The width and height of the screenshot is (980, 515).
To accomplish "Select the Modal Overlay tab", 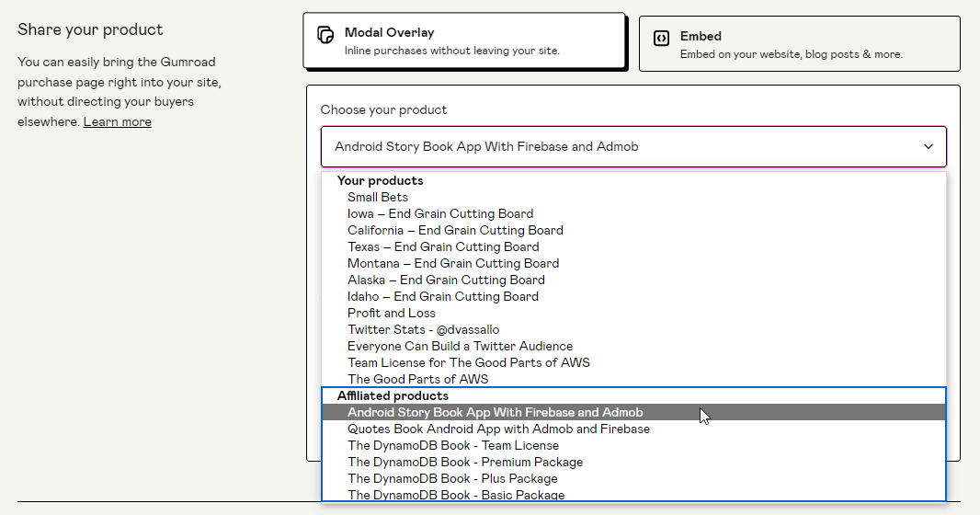I will (463, 41).
